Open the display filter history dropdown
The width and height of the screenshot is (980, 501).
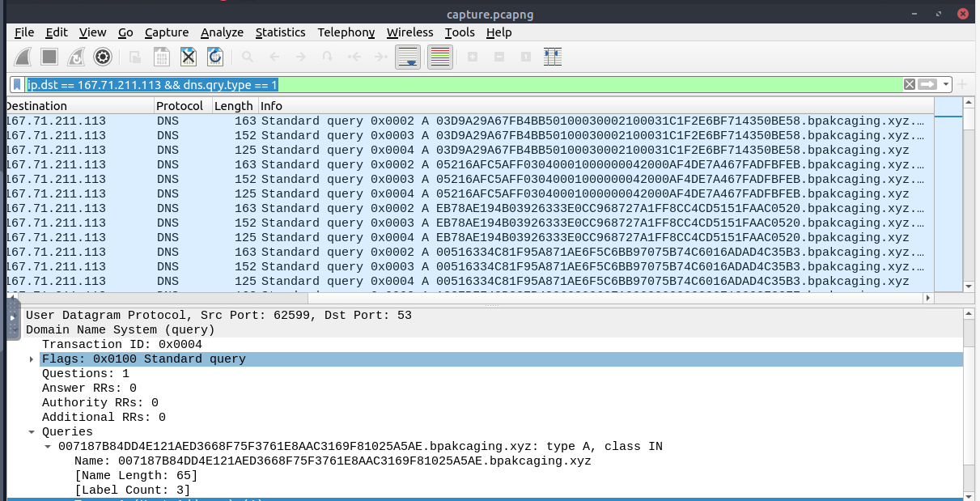click(x=946, y=85)
